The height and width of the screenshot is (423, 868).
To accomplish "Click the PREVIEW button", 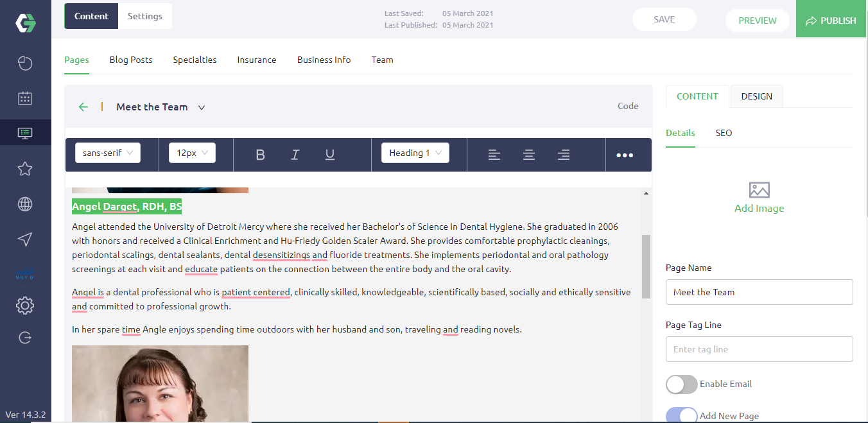I will coord(758,21).
